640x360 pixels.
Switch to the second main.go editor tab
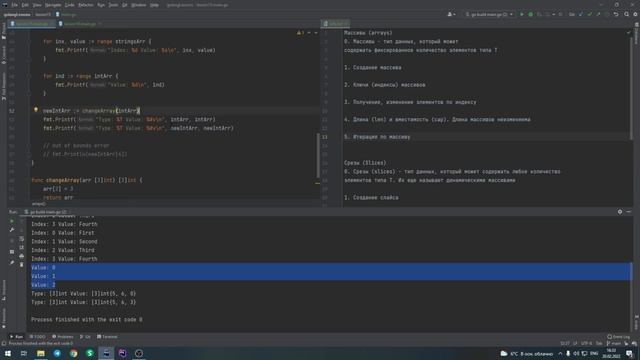pyautogui.click(x=80, y=24)
